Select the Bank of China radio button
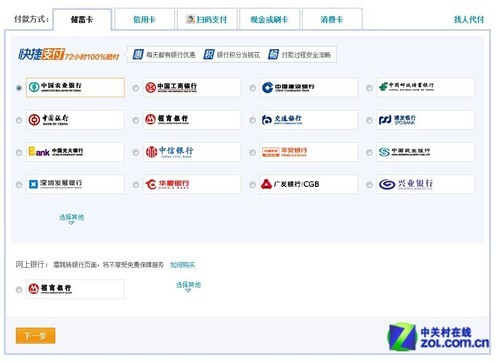The height and width of the screenshot is (363, 500). 19,120
